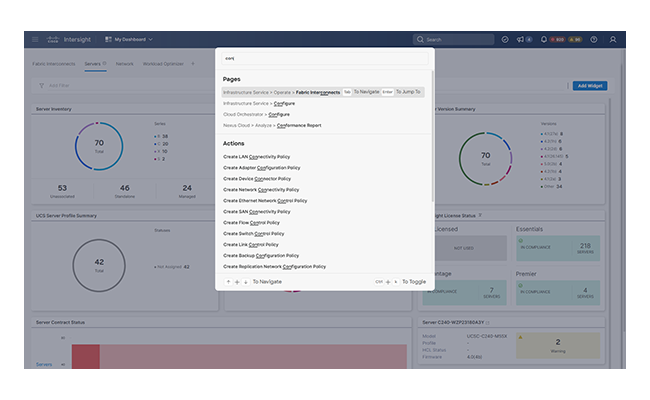Click the Tab key hint badge

(347, 92)
